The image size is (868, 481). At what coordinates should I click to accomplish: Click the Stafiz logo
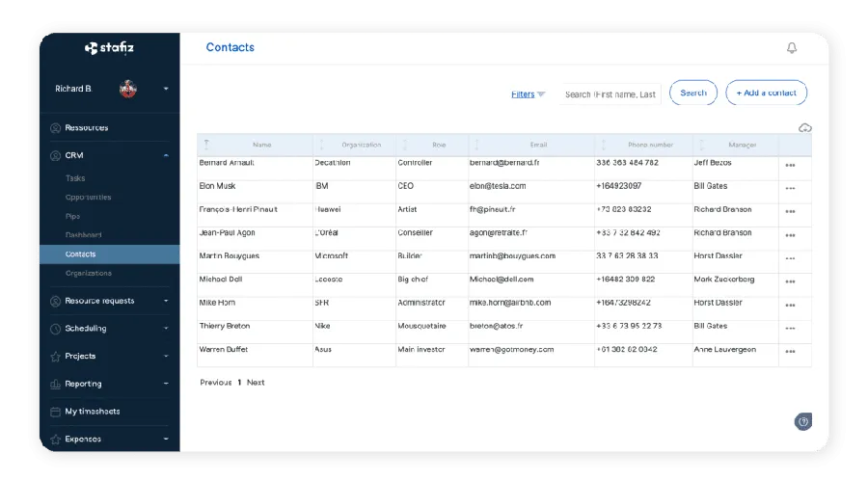109,48
